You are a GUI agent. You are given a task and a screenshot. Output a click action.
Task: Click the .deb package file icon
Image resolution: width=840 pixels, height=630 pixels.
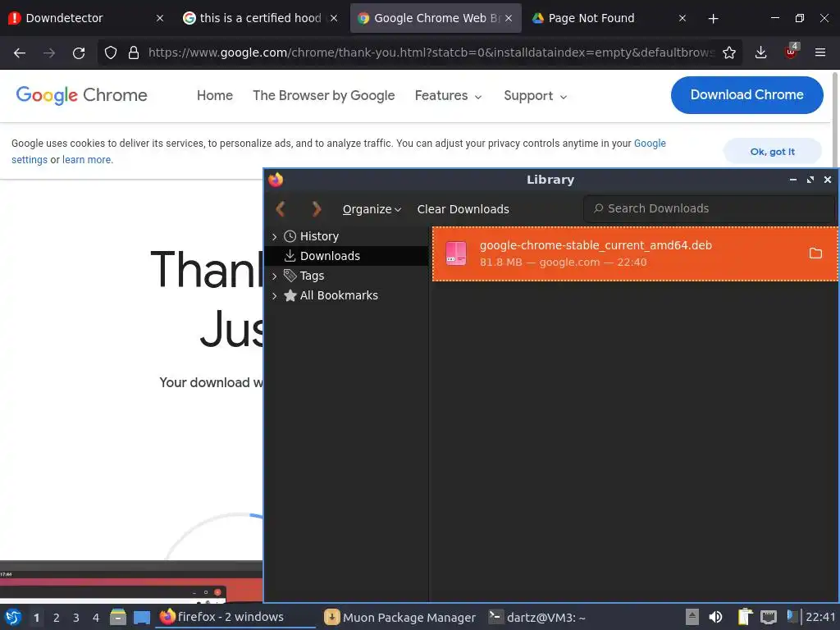456,253
